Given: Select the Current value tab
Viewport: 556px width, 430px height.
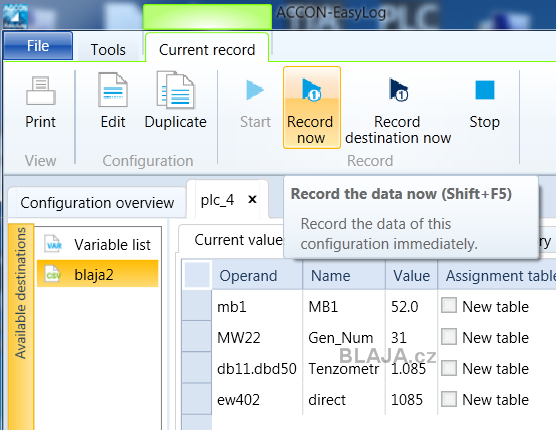Looking at the screenshot, I should coord(238,240).
